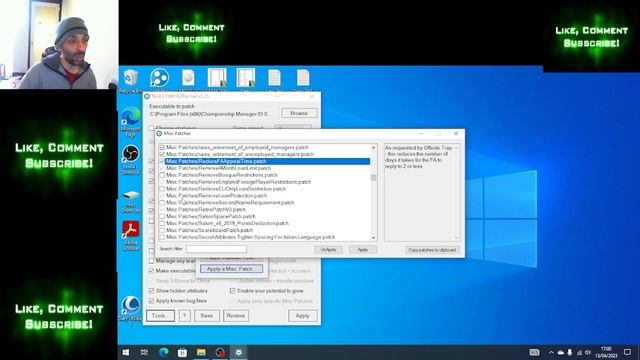Open the notification center icon

coord(627,352)
